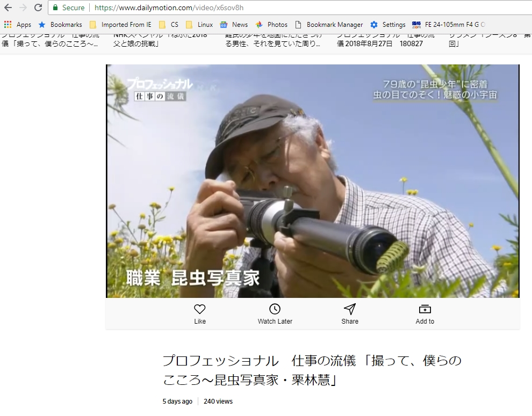This screenshot has height=416, width=532.
Task: Open Bookmark Manager from bookmarks bar
Action: (x=329, y=24)
